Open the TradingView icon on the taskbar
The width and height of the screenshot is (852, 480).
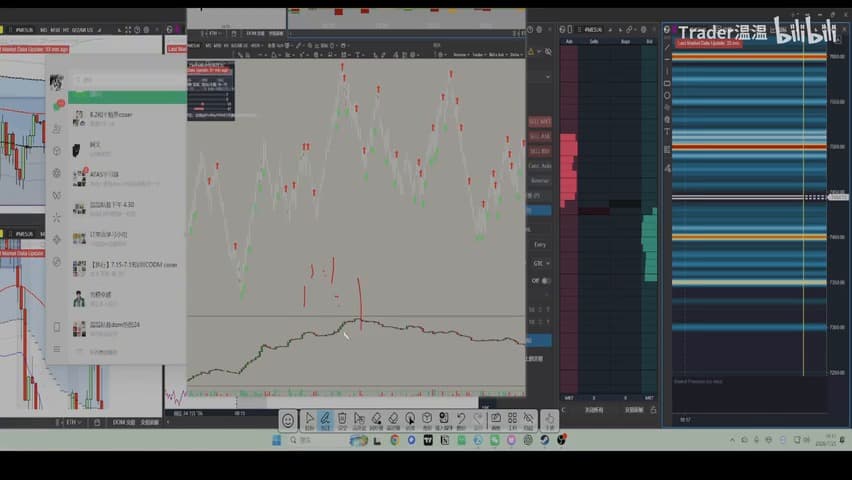coord(428,440)
